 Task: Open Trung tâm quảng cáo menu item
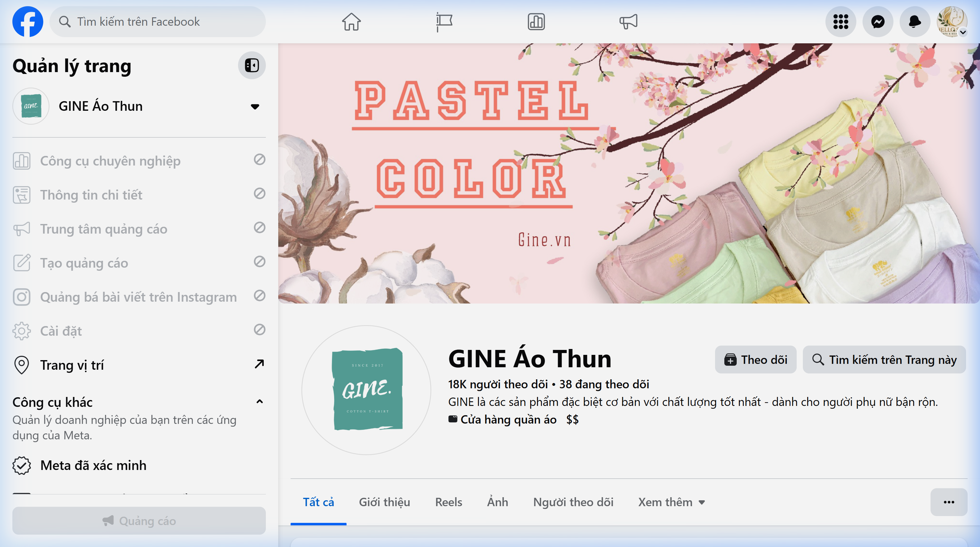[x=139, y=229]
